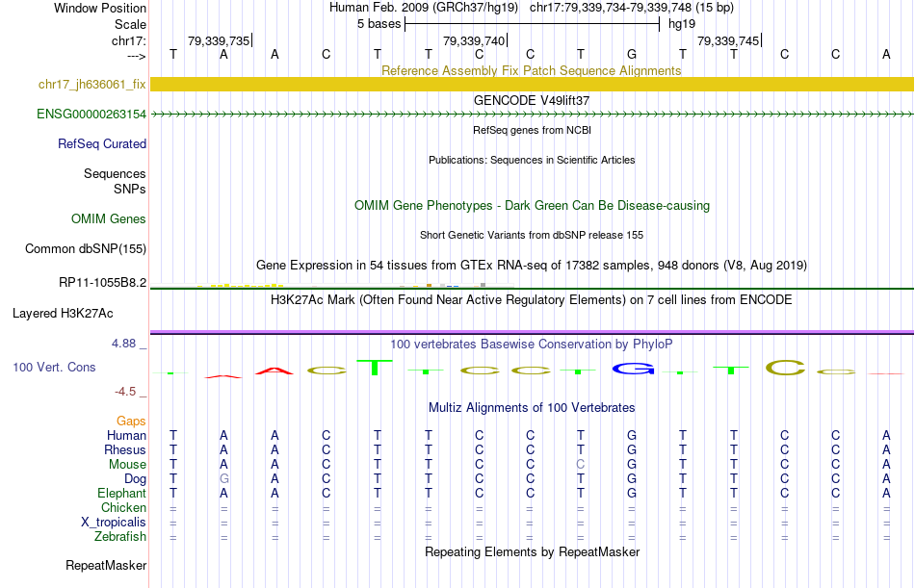Select the Mouse species row label

(x=127, y=464)
